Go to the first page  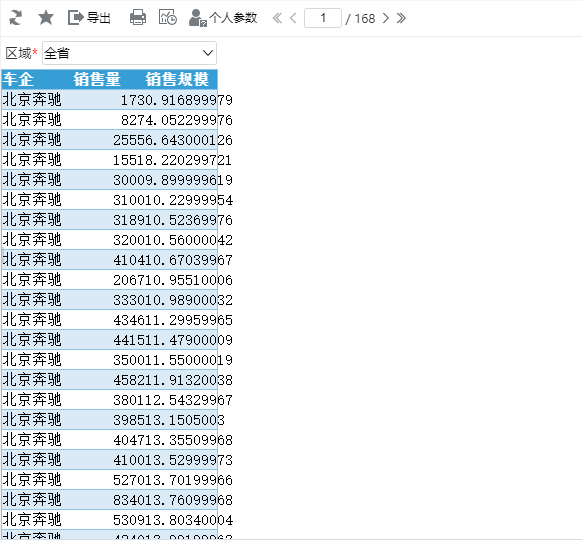[277, 18]
